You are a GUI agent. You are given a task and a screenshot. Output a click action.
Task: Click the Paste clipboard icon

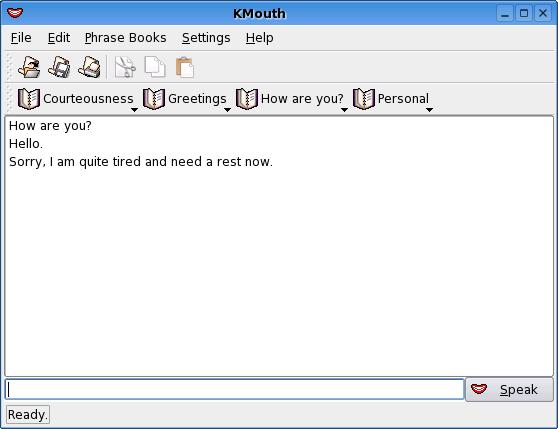pos(185,67)
